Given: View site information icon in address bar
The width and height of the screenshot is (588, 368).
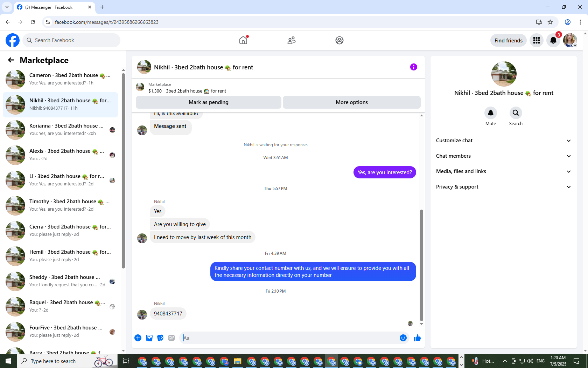Looking at the screenshot, I should click(48, 22).
